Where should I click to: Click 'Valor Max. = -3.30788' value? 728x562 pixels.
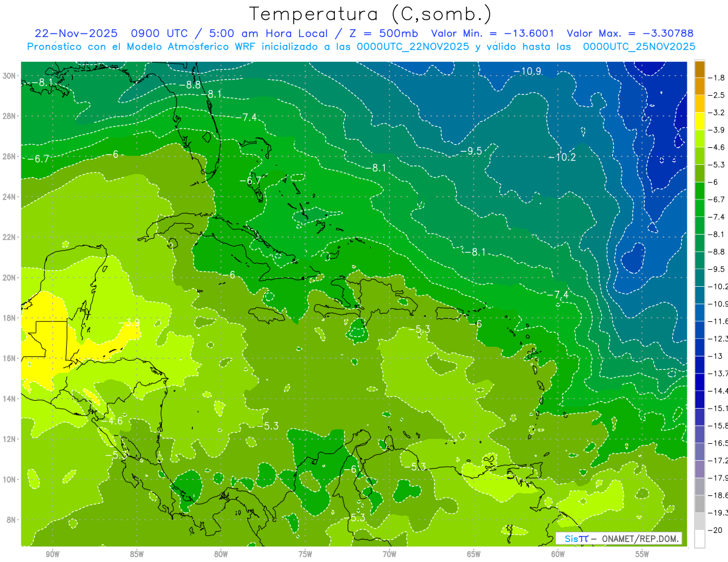630,33
